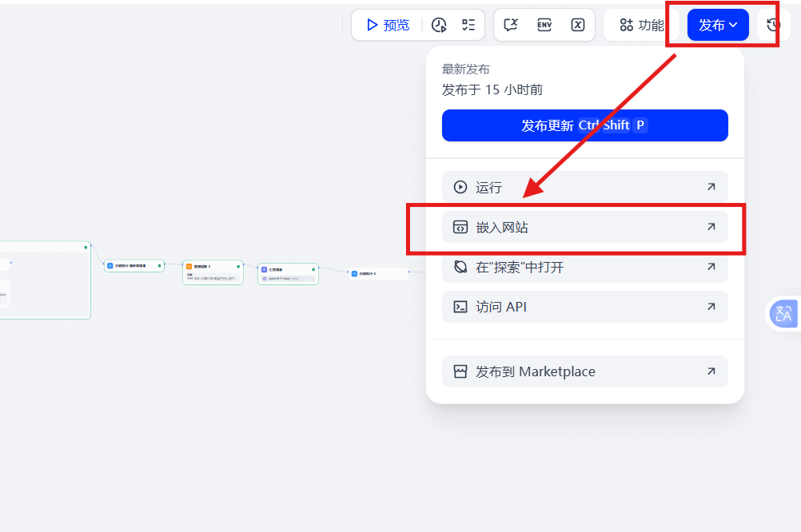Click the 发布于 15 小时前 text
Image resolution: width=801 pixels, height=532 pixels.
tap(492, 89)
